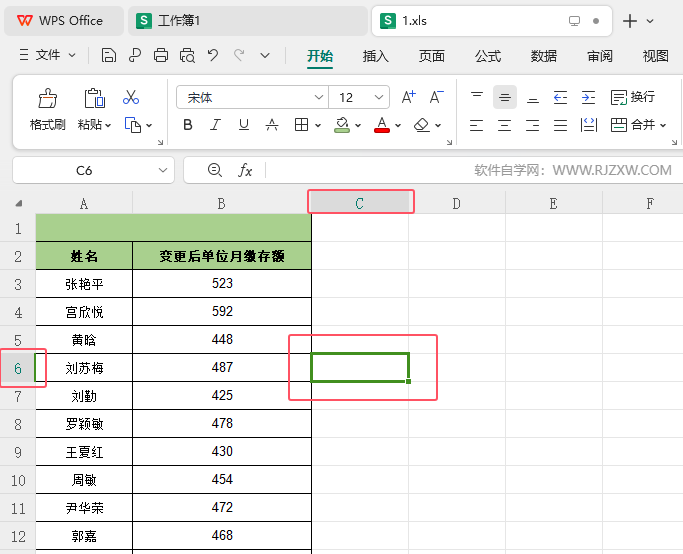Open the font size dropdown 12
This screenshot has width=683, height=554.
[x=379, y=97]
